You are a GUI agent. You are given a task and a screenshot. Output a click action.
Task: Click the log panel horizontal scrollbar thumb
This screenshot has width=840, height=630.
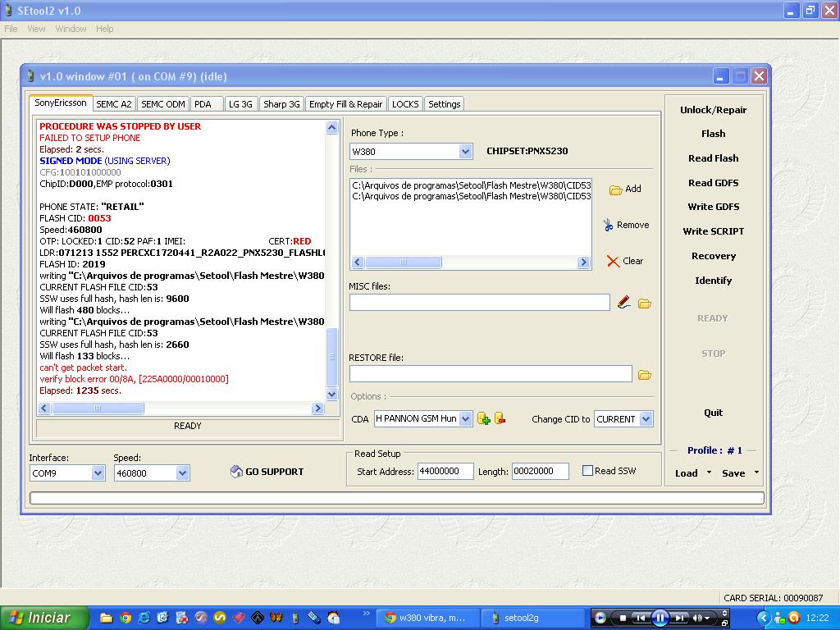98,409
